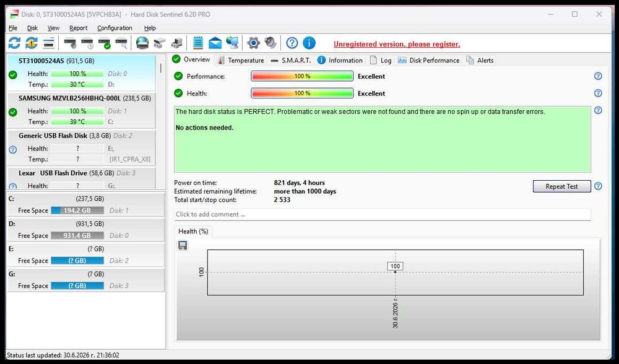Open the Disk menu
This screenshot has width=619, height=364.
(x=32, y=28)
